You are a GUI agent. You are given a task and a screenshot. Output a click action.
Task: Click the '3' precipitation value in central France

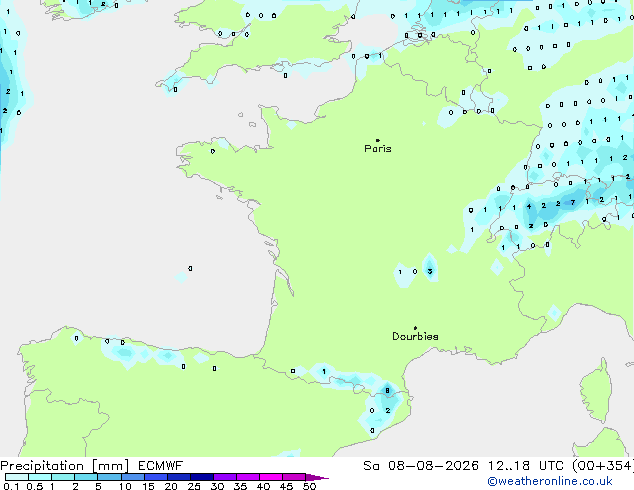[x=430, y=271]
